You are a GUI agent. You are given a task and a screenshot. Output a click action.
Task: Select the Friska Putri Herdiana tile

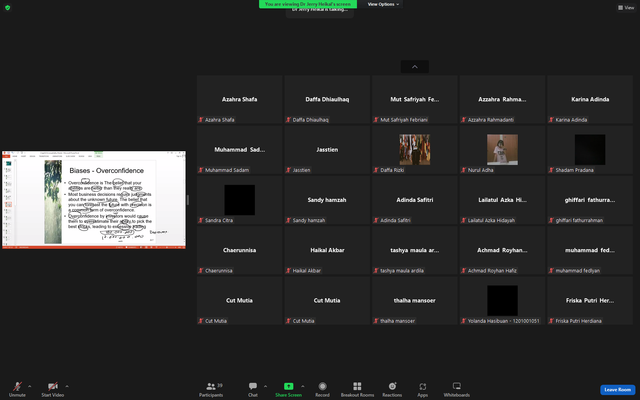[590, 300]
